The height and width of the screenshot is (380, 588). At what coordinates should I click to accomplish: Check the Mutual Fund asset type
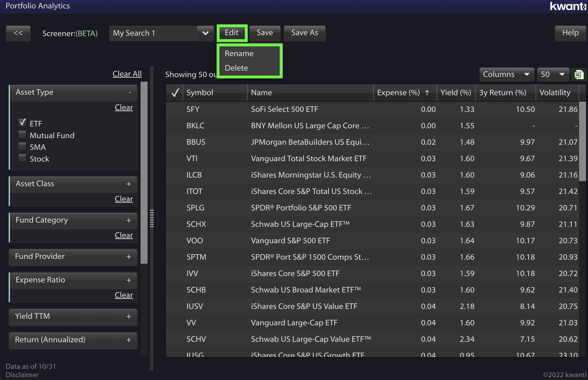coord(22,134)
